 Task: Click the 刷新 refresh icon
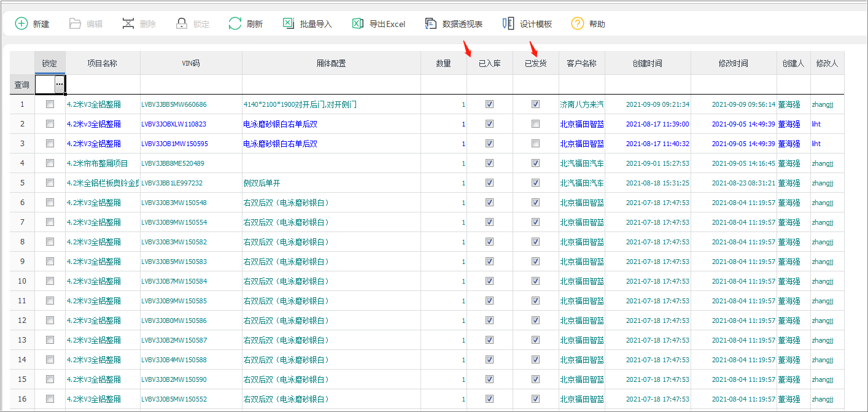[235, 23]
